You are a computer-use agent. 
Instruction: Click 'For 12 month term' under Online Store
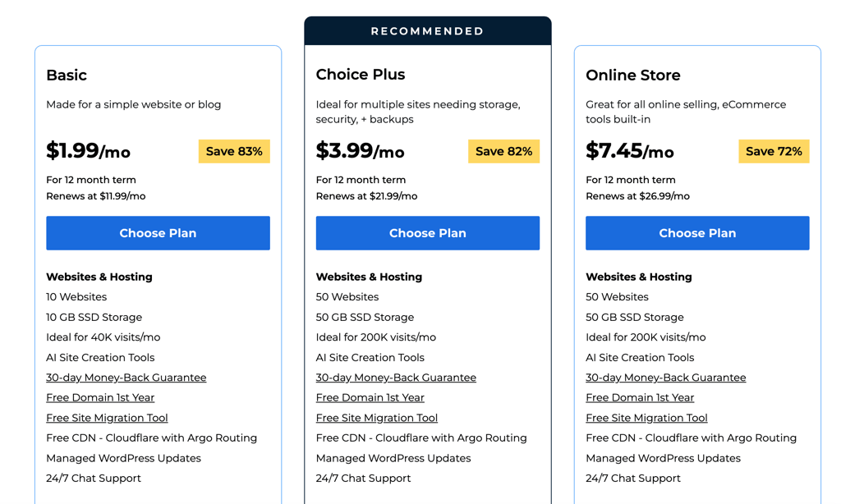pyautogui.click(x=630, y=180)
